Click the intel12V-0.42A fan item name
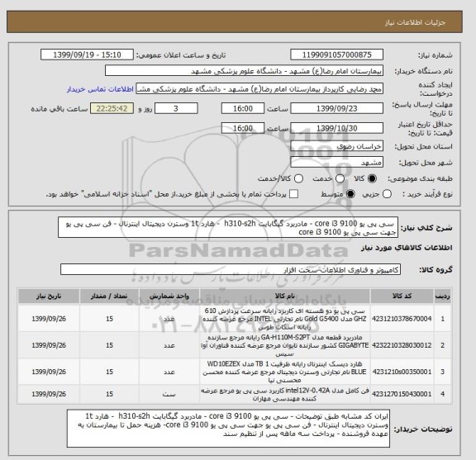Image resolution: width=476 pixels, height=460 pixels. [285, 395]
